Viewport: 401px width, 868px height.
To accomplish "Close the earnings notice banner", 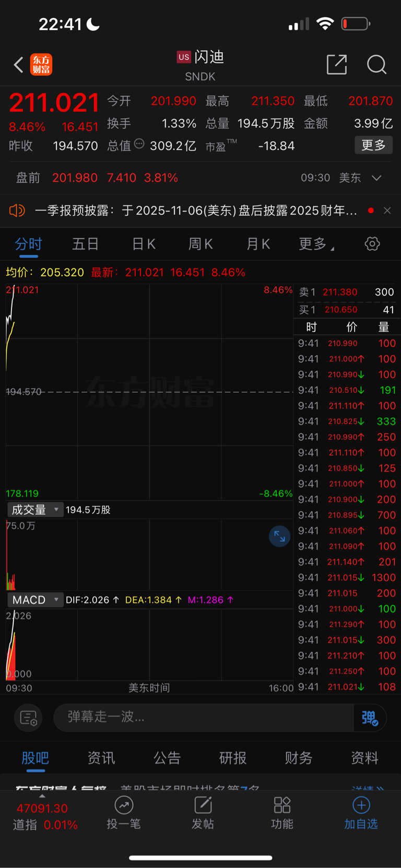I will pos(387,210).
